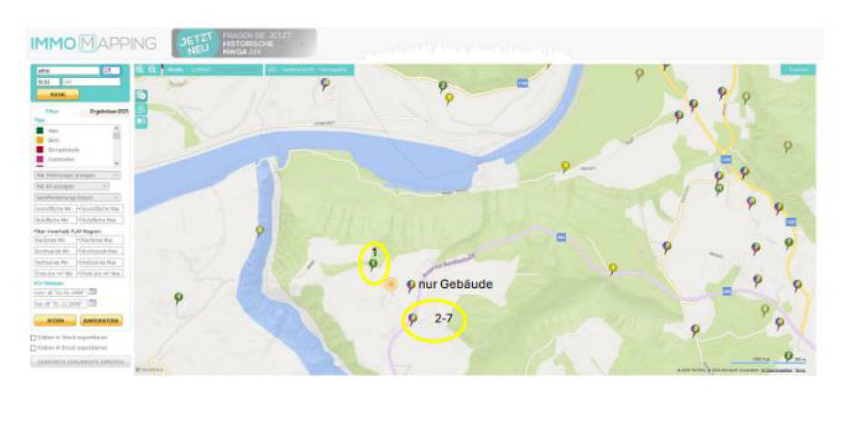This screenshot has height=435, width=868.
Task: Click the Grundfläche Max field
Action: point(100,209)
